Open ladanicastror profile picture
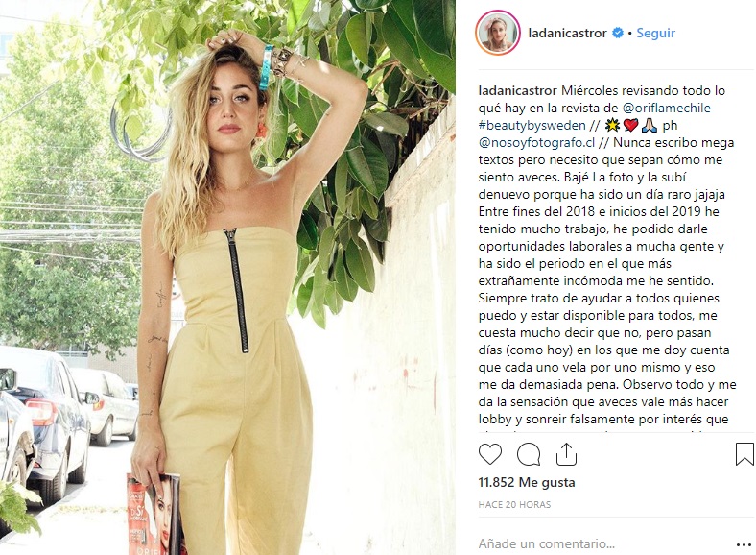The height and width of the screenshot is (555, 756). 498,33
